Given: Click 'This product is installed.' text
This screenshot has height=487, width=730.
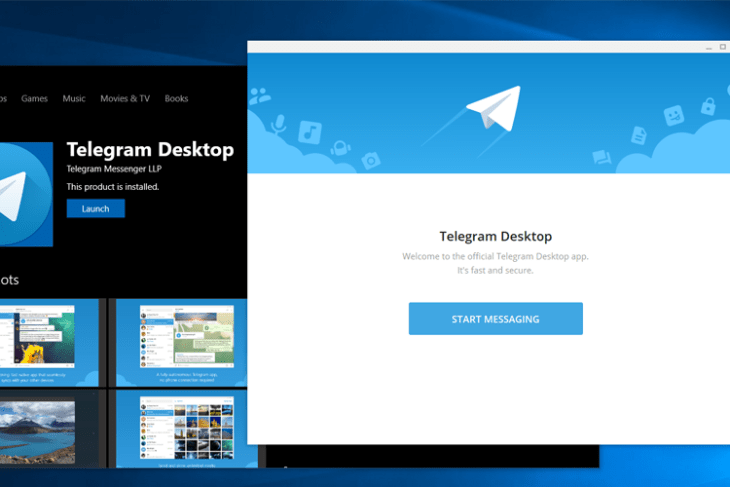Looking at the screenshot, I should coord(113,187).
